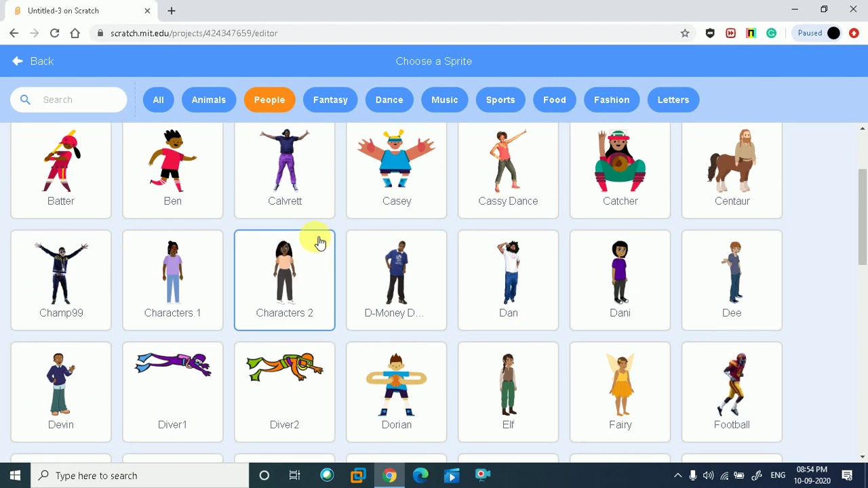The width and height of the screenshot is (868, 488).
Task: Select the Animals category filter
Action: click(x=208, y=100)
